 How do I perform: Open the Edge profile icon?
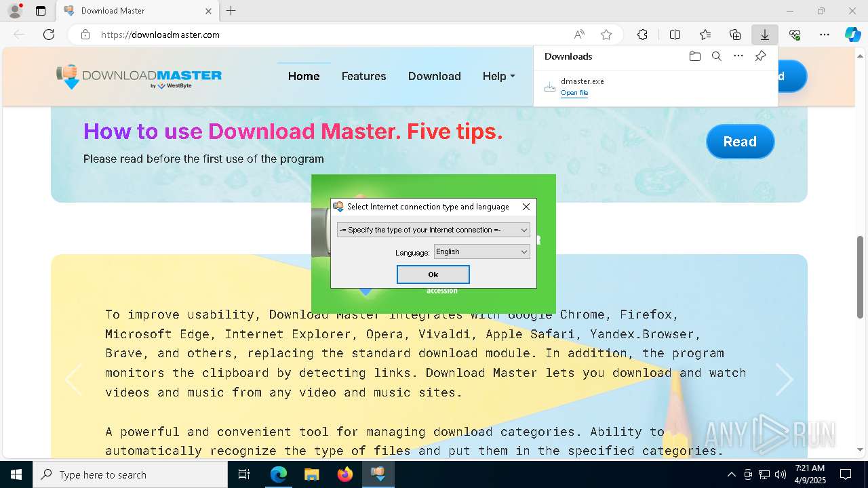pos(15,11)
